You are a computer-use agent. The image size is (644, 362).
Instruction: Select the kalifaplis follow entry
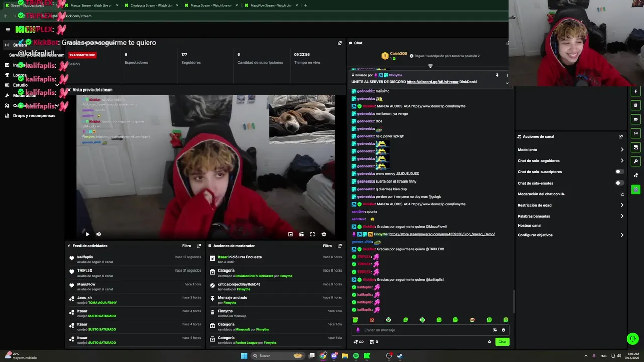coord(135,259)
